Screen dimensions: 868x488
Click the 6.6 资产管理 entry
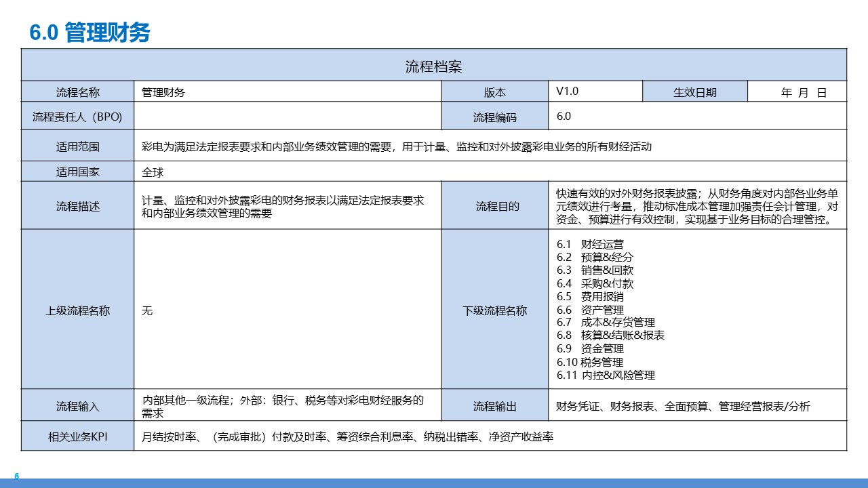tap(590, 310)
